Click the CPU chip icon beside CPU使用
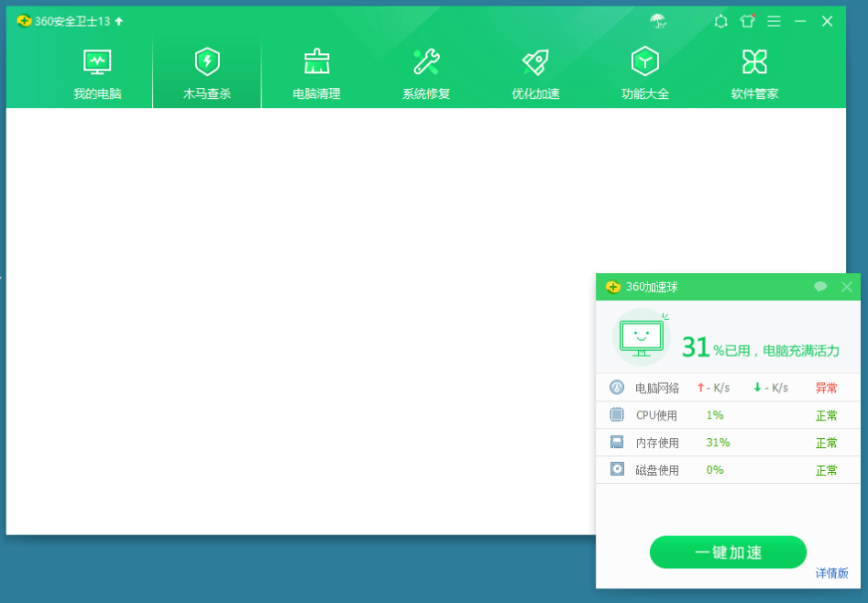Screen dimensions: 868x603 tap(616, 415)
